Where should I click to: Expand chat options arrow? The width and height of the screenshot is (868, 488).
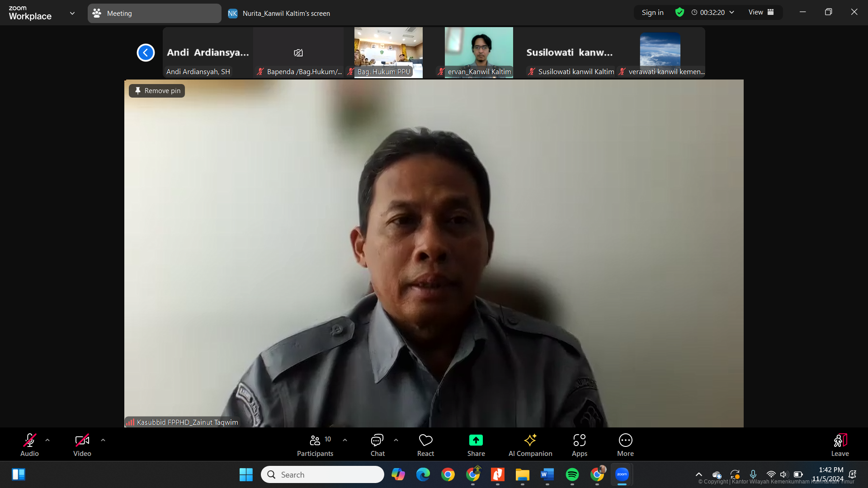(396, 440)
